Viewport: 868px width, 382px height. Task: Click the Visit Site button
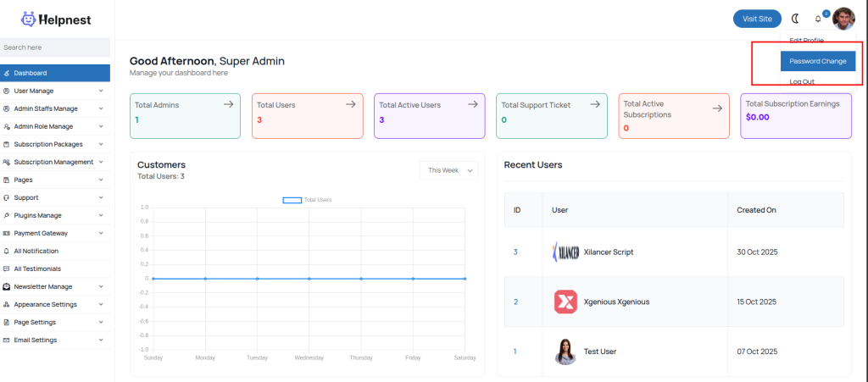[757, 19]
